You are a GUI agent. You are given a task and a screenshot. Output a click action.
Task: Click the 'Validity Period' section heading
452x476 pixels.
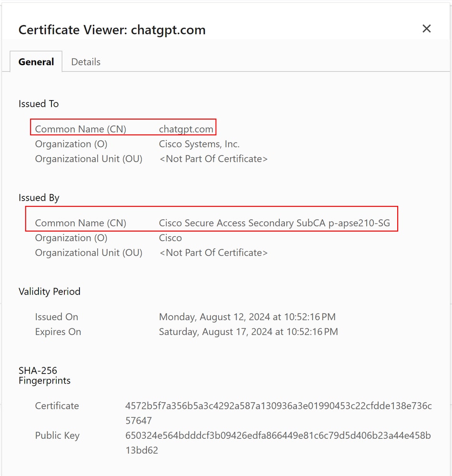(50, 292)
